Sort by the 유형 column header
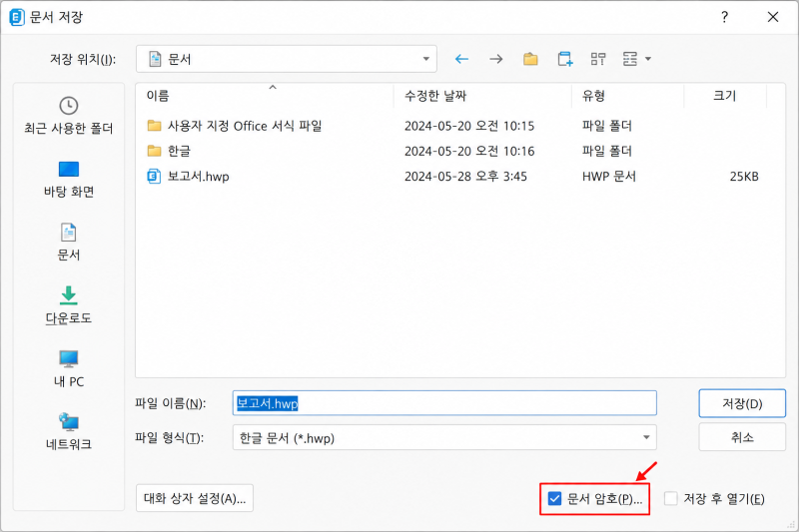Image resolution: width=799 pixels, height=532 pixels. coord(628,96)
